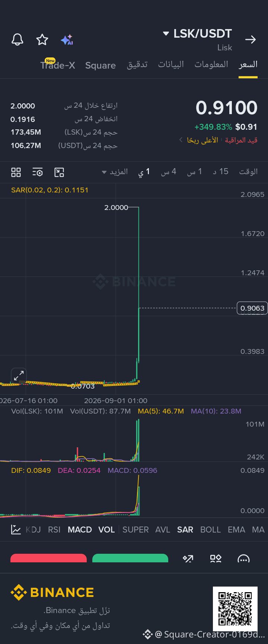Screen dimensions: 268x644
Task: Open the الأعلى ربحًا chevron link
Action: [199, 140]
